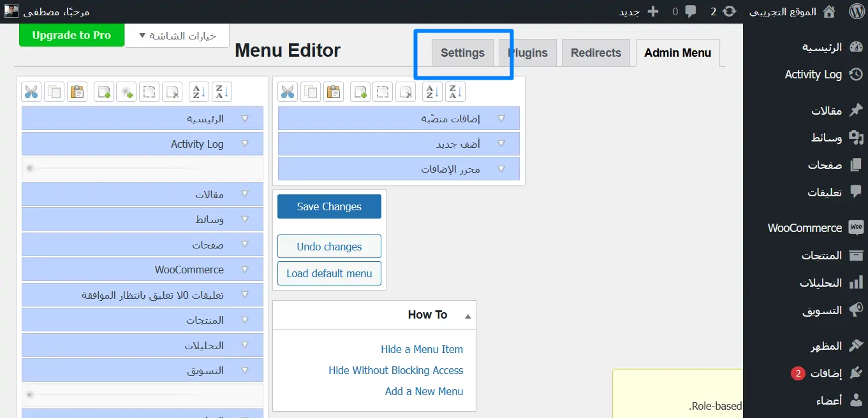Click the Hide item icon in the top-level menu toolbar
The height and width of the screenshot is (418, 868).
point(149,92)
